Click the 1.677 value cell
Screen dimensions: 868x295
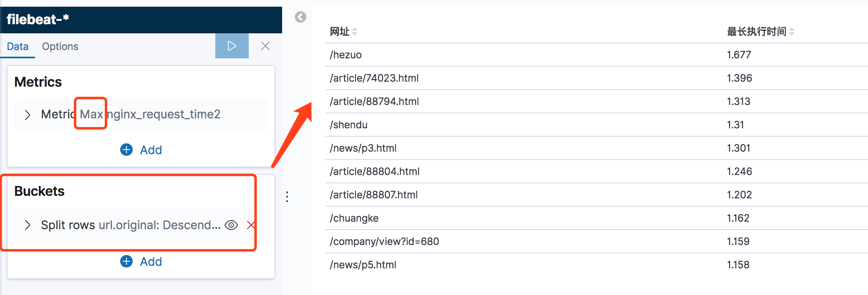point(739,55)
